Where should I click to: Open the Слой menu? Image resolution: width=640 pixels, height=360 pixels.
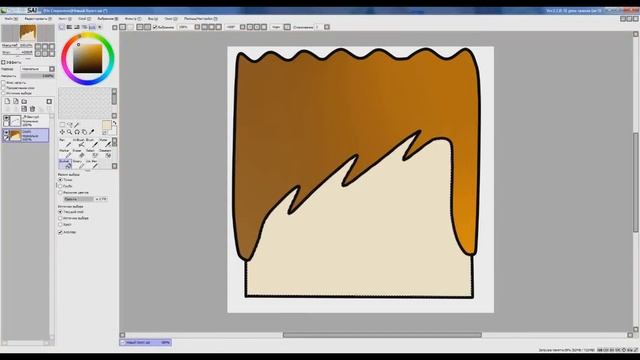coord(84,19)
